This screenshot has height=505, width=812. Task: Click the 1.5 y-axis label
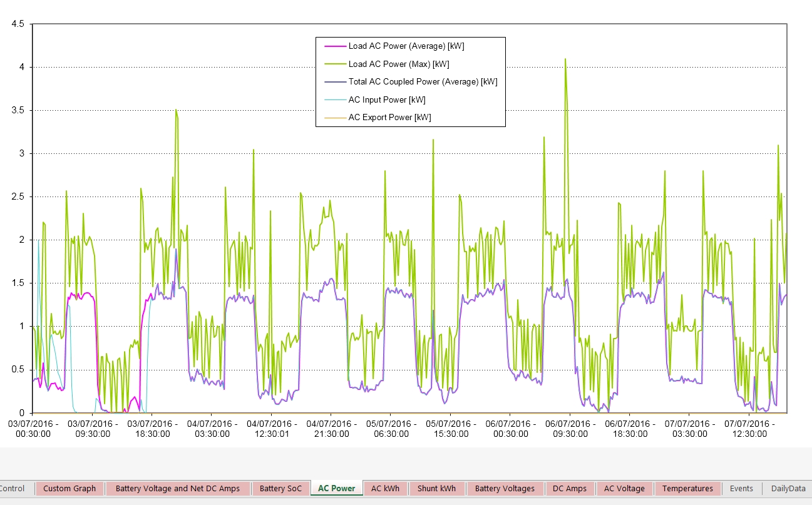[18, 283]
